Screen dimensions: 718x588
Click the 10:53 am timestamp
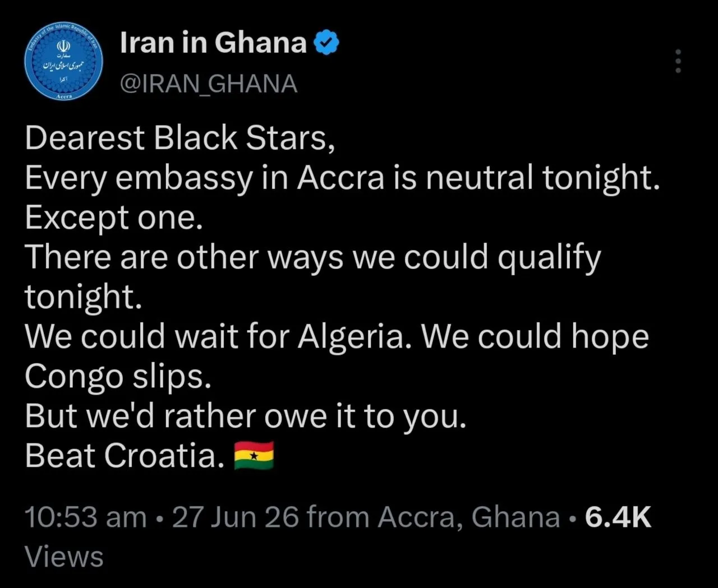point(85,516)
